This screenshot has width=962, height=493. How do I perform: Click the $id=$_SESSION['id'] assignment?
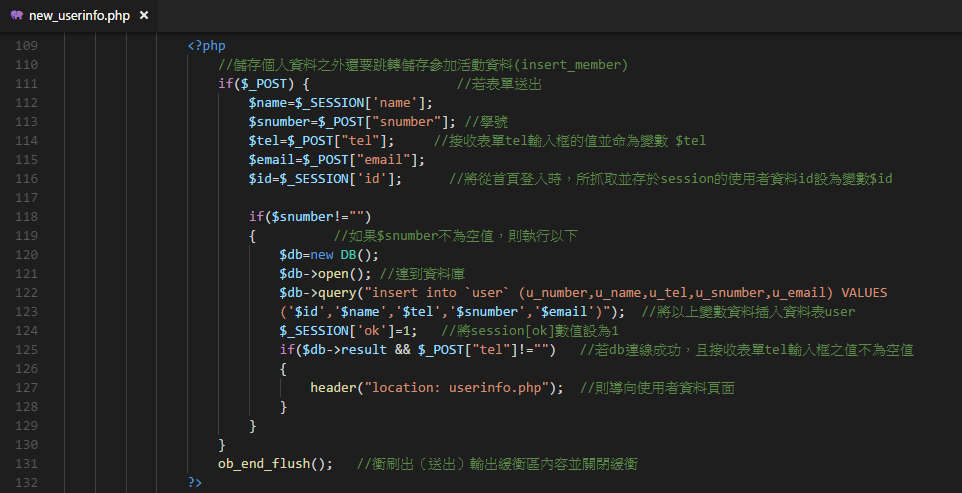tap(325, 178)
